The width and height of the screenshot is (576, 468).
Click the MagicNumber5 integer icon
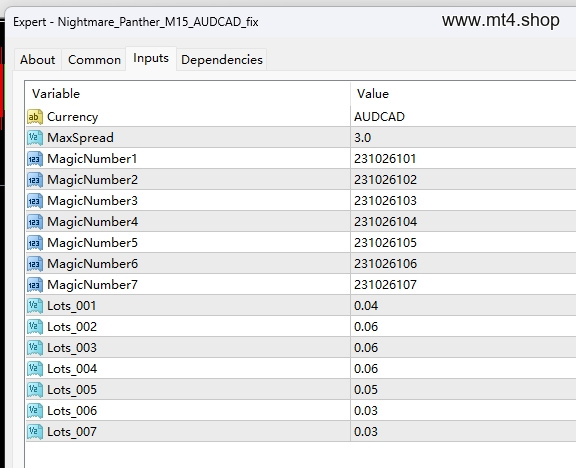pos(35,242)
